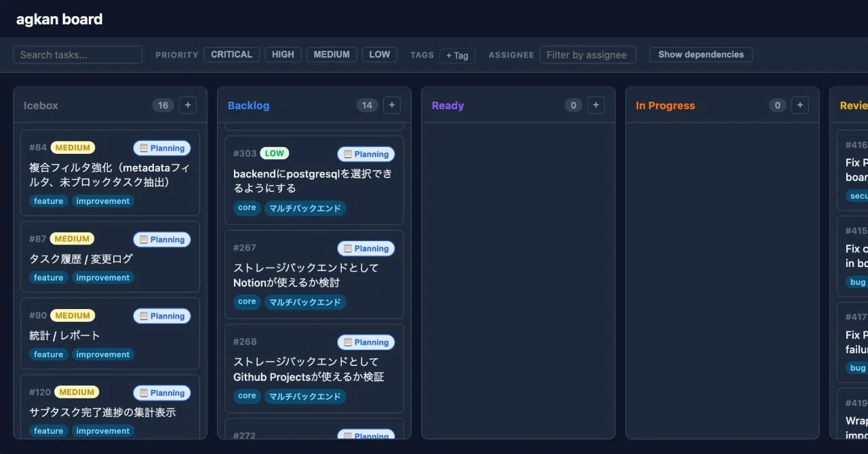
Task: Click Planning badge on task #87
Action: 162,240
